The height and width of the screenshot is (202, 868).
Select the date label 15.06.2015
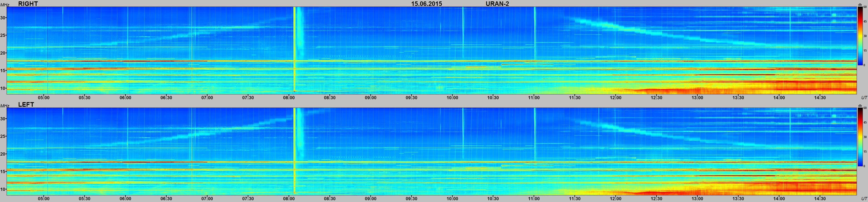coord(427,4)
